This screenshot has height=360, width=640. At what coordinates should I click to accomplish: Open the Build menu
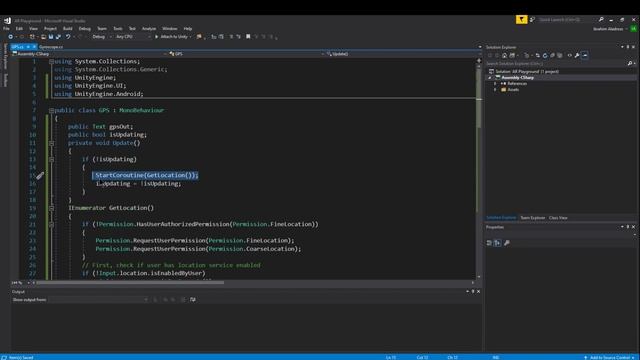(x=67, y=29)
